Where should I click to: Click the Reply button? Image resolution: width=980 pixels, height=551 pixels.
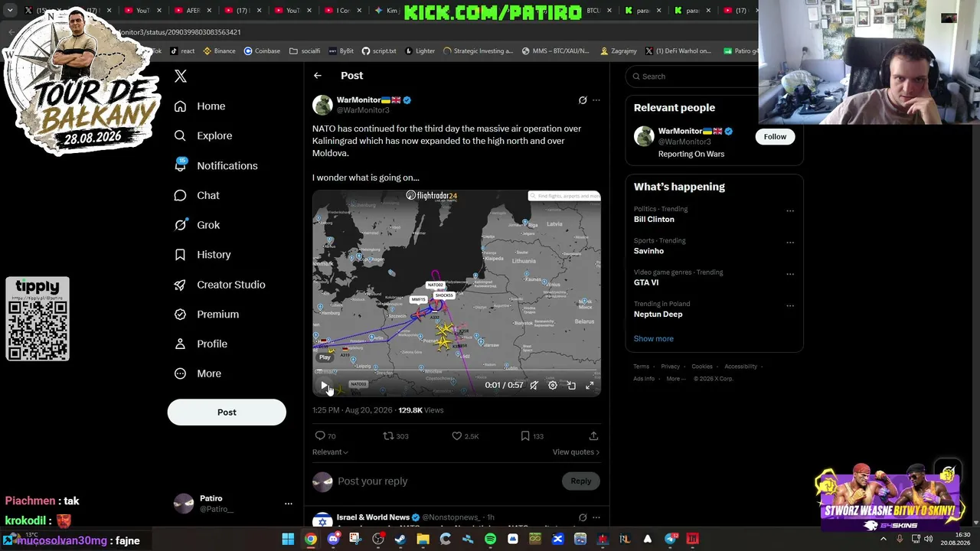pyautogui.click(x=581, y=481)
